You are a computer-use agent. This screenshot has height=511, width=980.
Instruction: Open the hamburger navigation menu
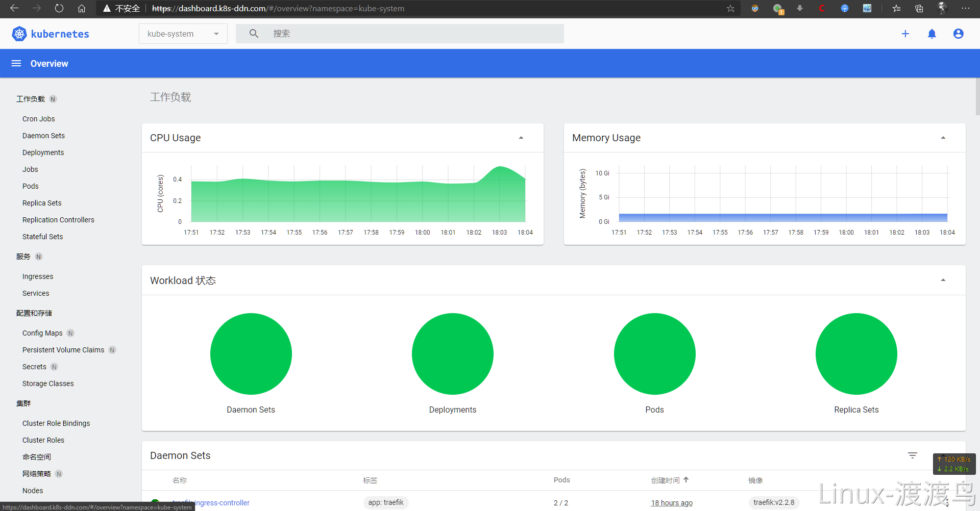coord(16,63)
